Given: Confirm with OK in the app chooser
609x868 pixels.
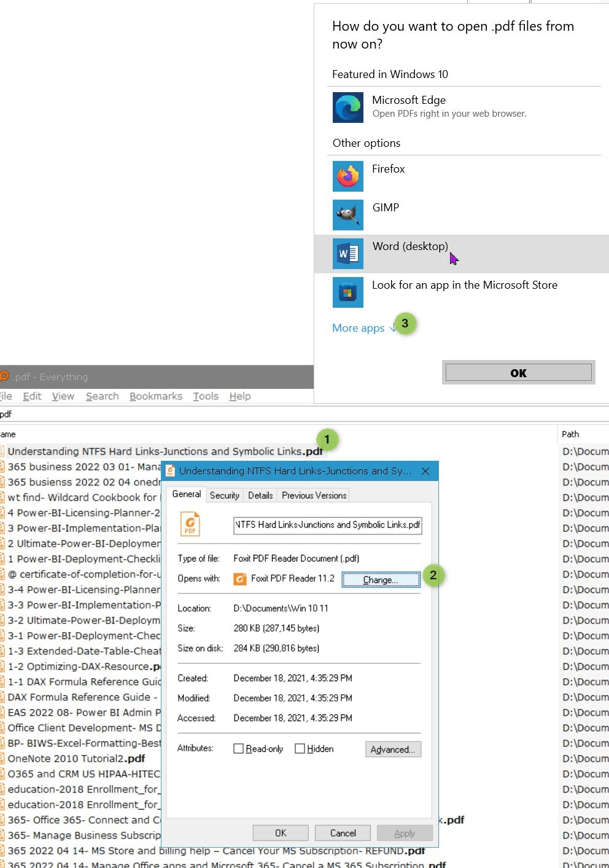Looking at the screenshot, I should (x=519, y=372).
